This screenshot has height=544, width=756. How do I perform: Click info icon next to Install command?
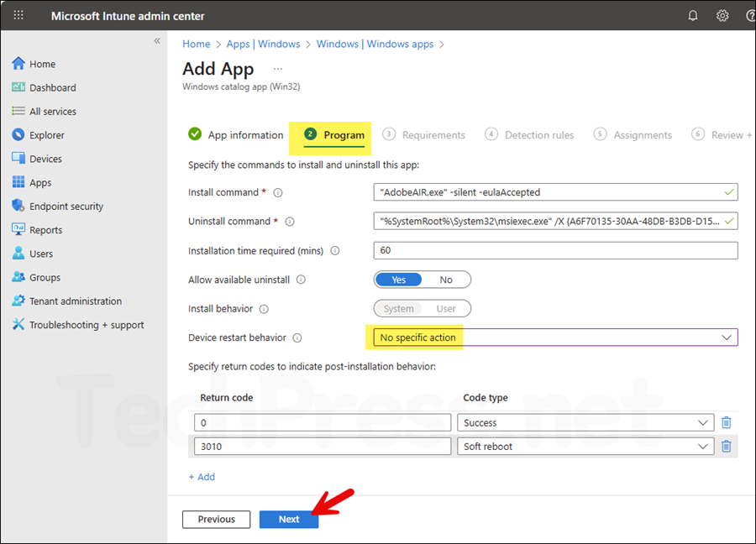click(x=278, y=193)
